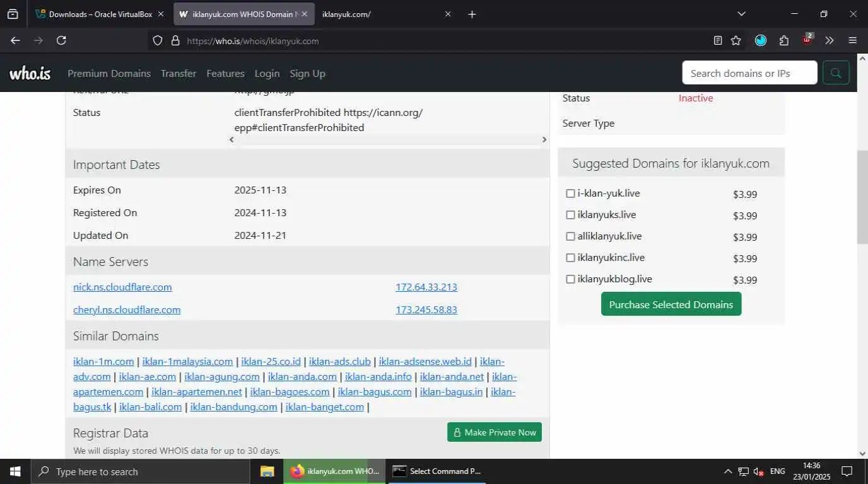Click Windows taskbar search box
This screenshot has width=868, height=484.
[140, 471]
